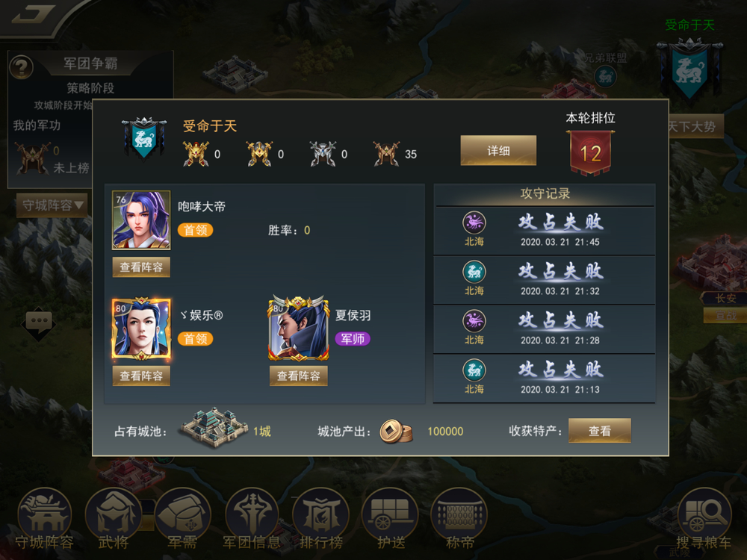Click 查看 button for 收获特产

click(600, 431)
